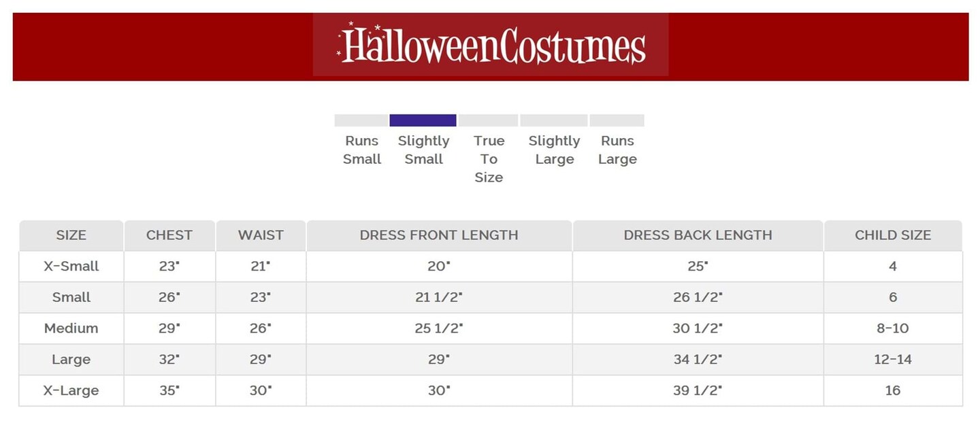Click child size 12-14 cell
The width and height of the screenshot is (980, 425).
click(x=893, y=359)
